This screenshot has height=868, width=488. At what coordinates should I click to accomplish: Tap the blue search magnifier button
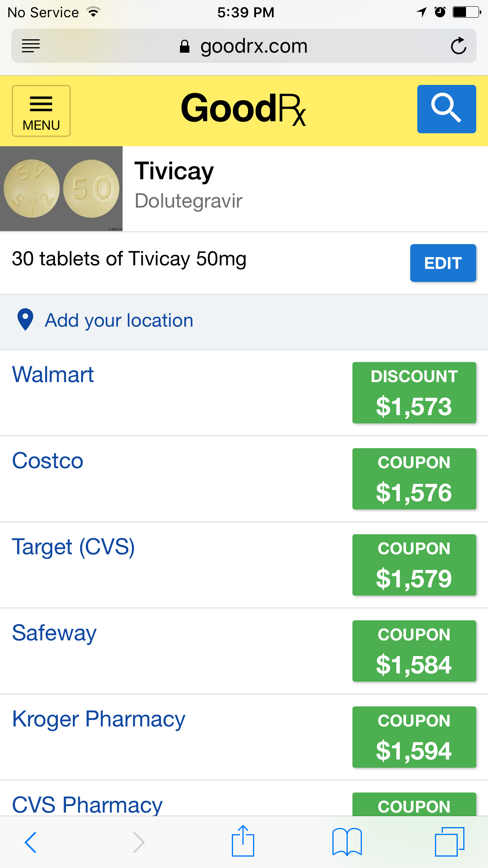[x=446, y=109]
